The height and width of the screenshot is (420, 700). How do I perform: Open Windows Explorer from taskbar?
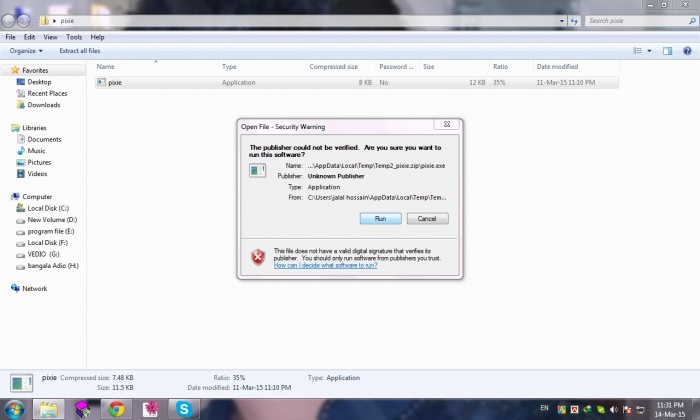tap(49, 409)
